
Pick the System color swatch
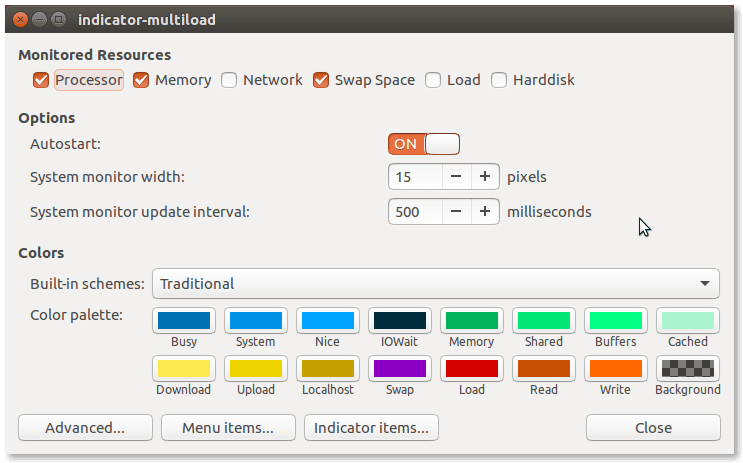(256, 321)
